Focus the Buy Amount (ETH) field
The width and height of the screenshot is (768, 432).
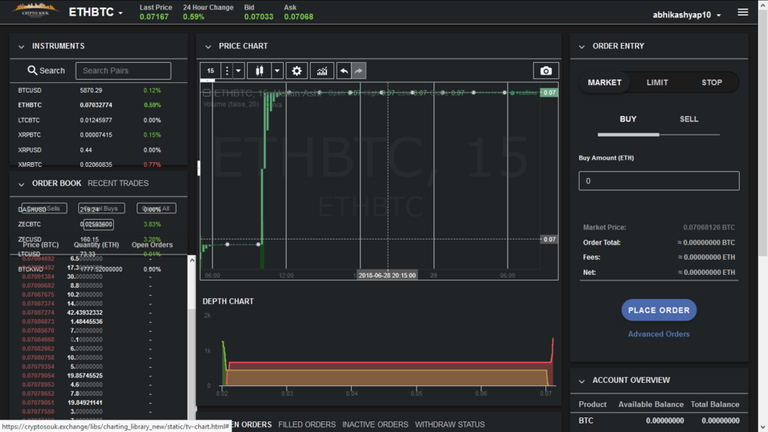click(x=659, y=181)
